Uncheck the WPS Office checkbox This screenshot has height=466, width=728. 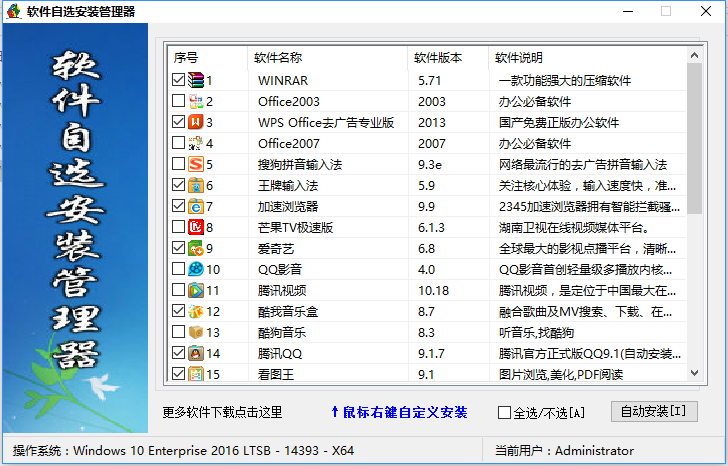point(178,121)
